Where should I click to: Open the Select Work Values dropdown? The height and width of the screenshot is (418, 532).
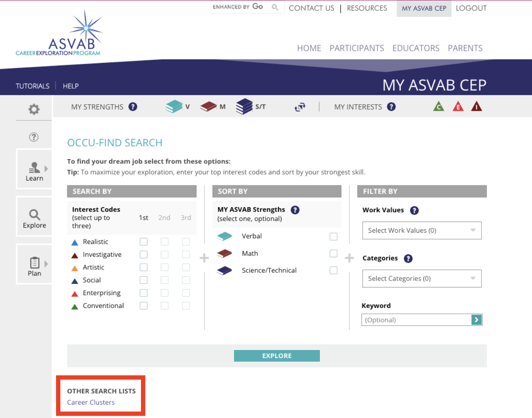[421, 231]
